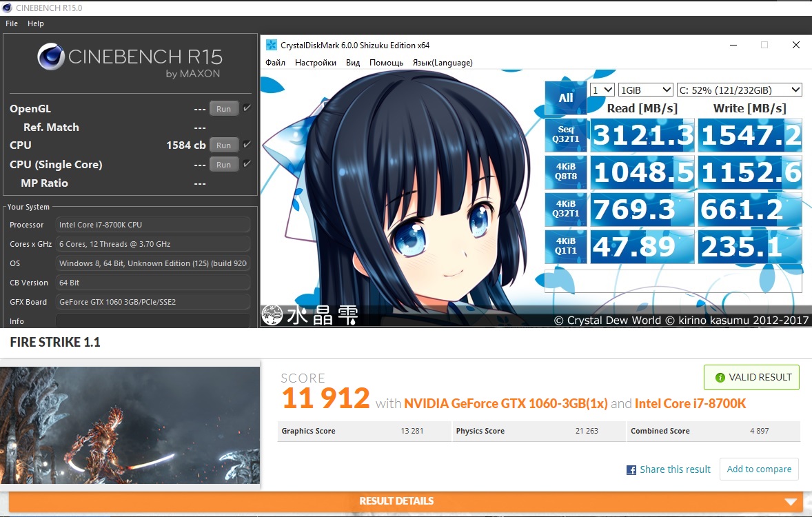Image resolution: width=812 pixels, height=517 pixels.
Task: Click the Combined Score value 4 897
Action: 759,431
